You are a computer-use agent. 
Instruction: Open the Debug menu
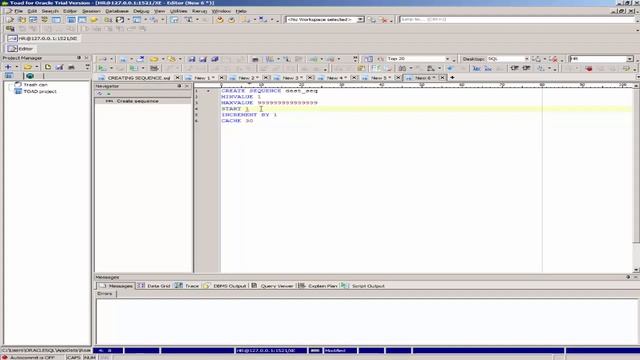coord(141,11)
